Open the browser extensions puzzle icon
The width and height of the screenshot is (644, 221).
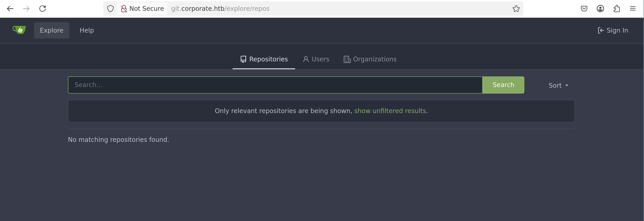(617, 9)
